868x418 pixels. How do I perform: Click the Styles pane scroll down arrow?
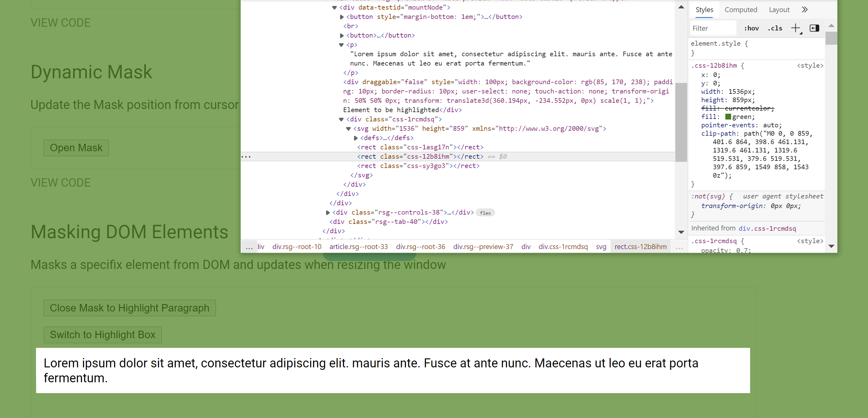click(831, 246)
